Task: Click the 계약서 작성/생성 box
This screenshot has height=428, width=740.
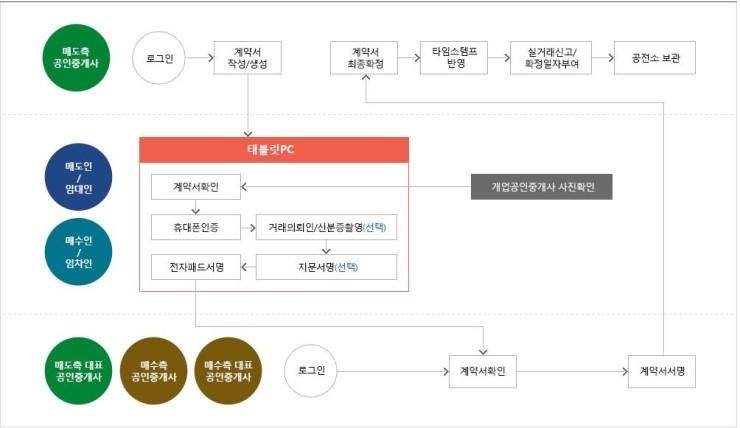Action: click(248, 58)
